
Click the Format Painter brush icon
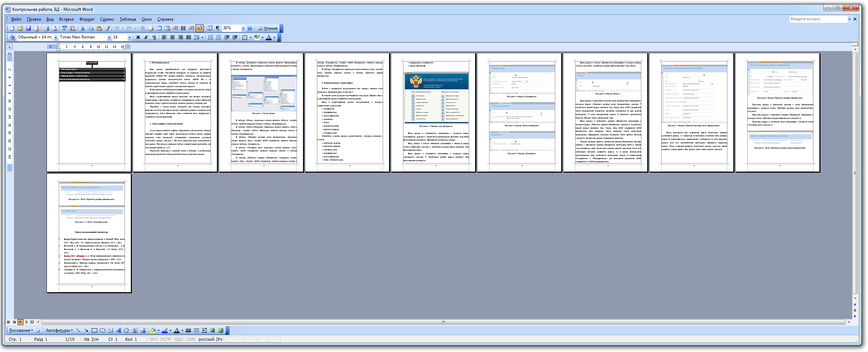107,28
